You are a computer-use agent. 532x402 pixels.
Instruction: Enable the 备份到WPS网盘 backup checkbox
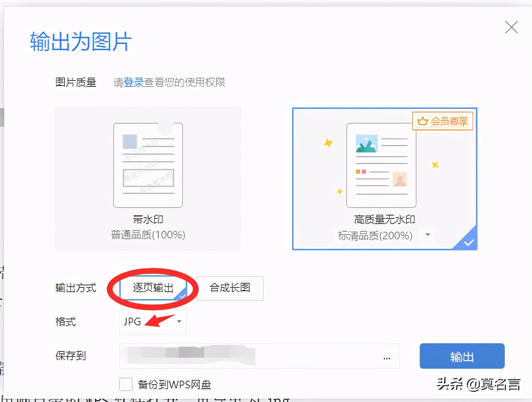[x=126, y=384]
